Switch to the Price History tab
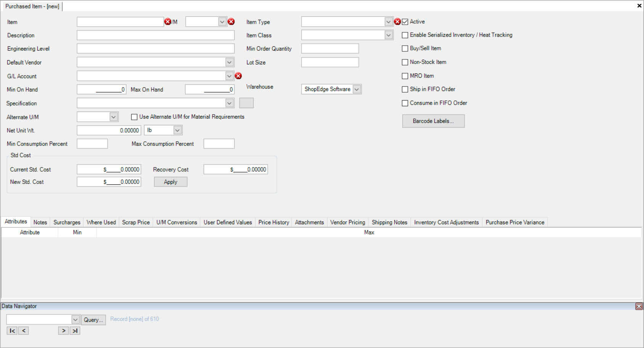The height and width of the screenshot is (348, 644). 274,222
